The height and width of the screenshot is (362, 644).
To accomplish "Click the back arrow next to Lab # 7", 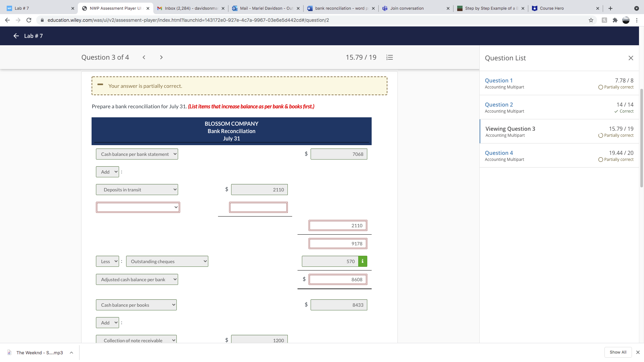I will [x=16, y=36].
